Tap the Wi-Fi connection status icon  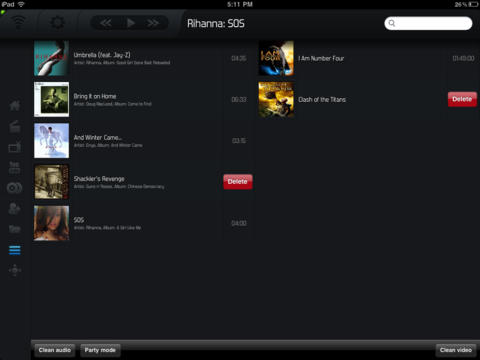tap(18, 22)
